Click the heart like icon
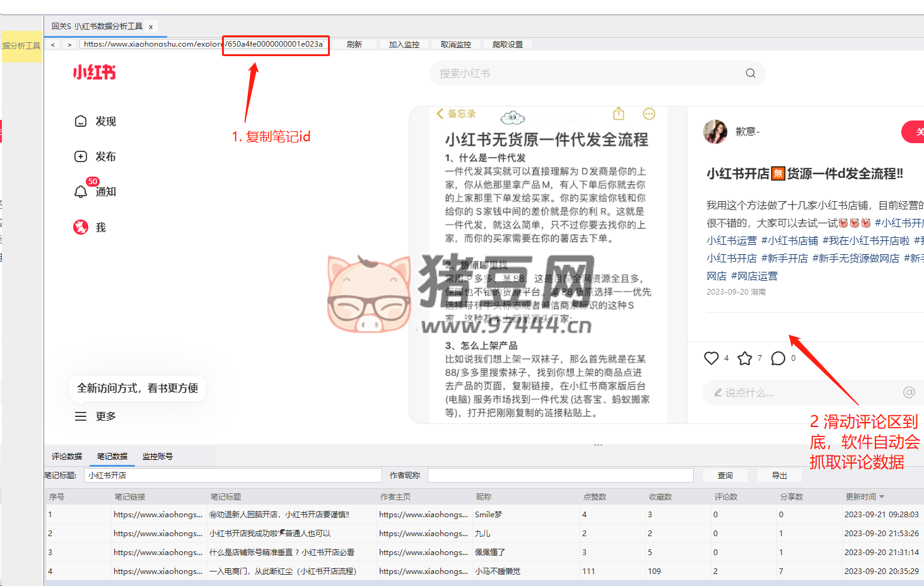Image resolution: width=924 pixels, height=586 pixels. [711, 358]
